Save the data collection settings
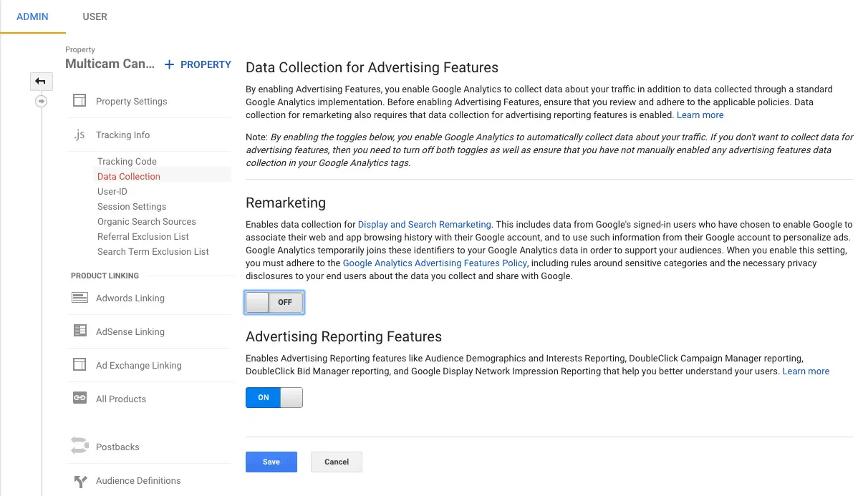The image size is (868, 496). click(271, 462)
